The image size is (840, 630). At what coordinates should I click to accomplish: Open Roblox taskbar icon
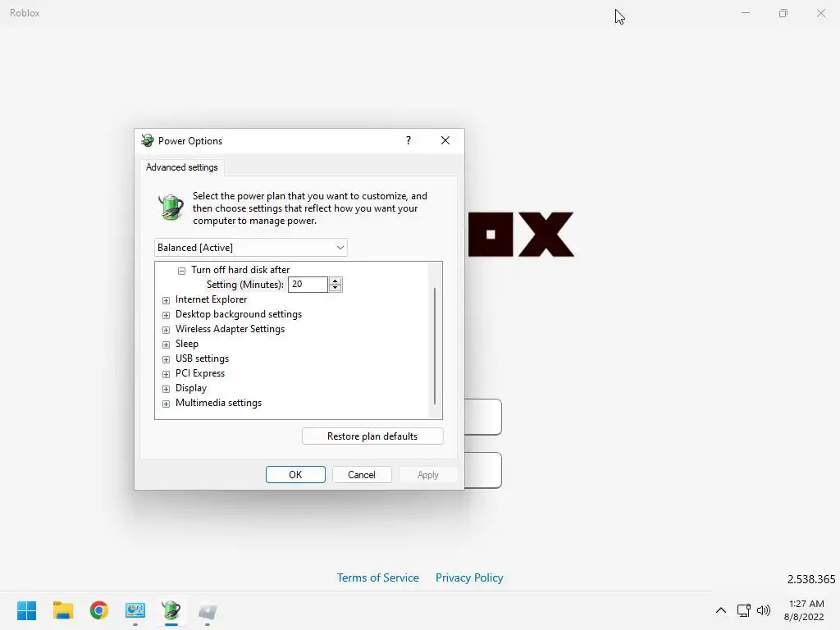pyautogui.click(x=208, y=611)
